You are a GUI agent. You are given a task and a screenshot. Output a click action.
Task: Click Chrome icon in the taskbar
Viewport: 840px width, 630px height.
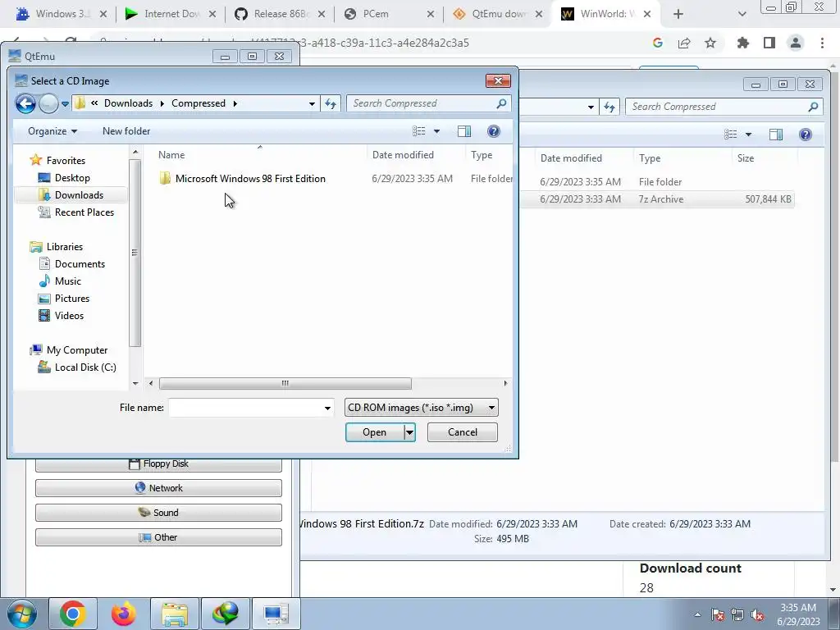click(73, 614)
